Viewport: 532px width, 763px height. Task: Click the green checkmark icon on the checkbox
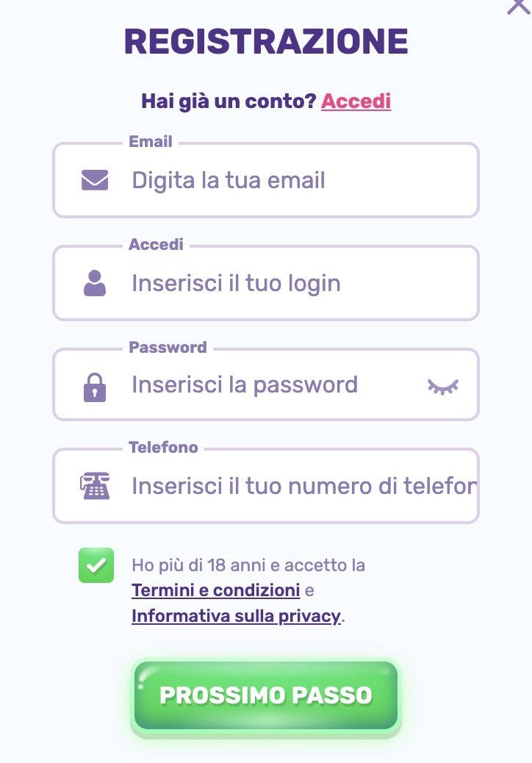pyautogui.click(x=96, y=566)
